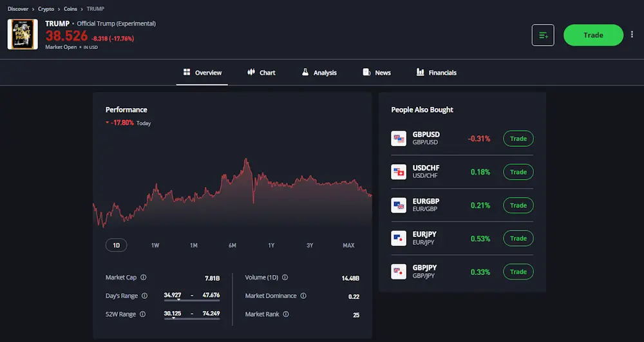Image resolution: width=644 pixels, height=342 pixels.
Task: Click the GBPUSD instrument name
Action: click(x=426, y=134)
